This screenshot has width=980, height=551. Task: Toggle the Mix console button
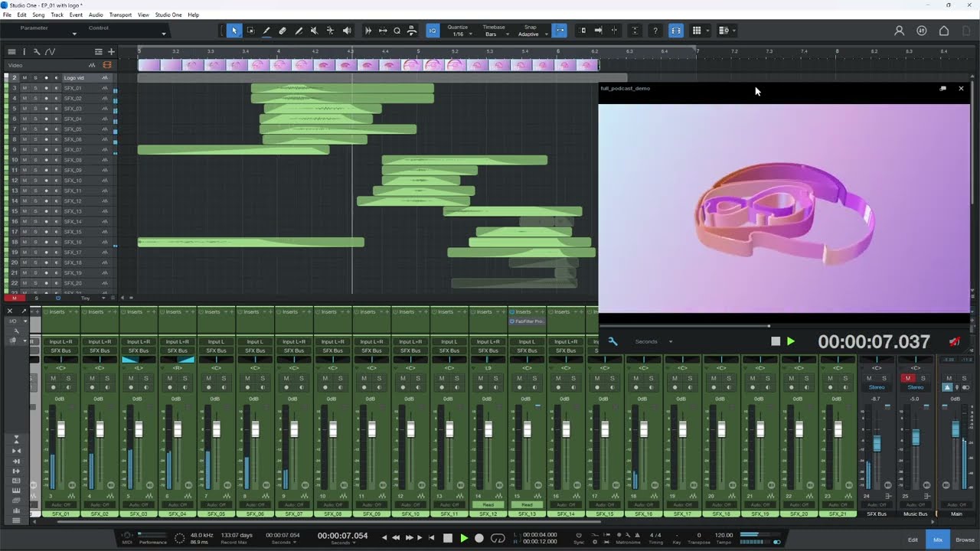click(x=938, y=540)
